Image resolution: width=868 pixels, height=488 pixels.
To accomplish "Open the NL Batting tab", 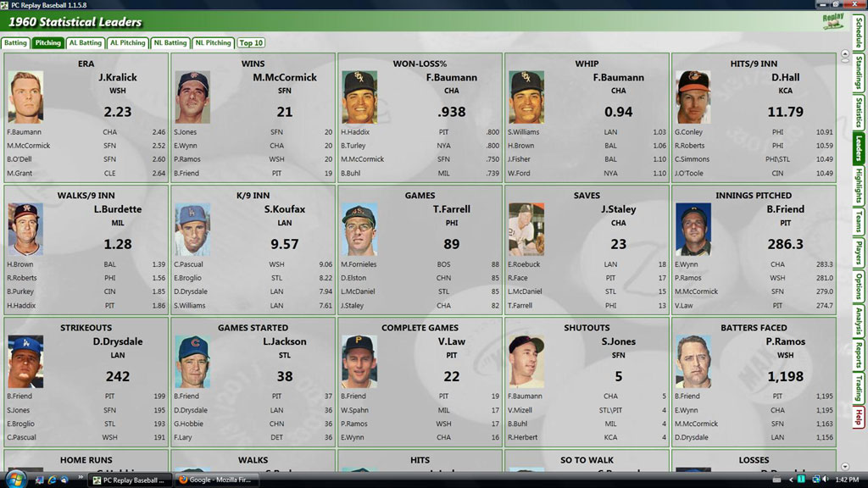I will point(170,43).
